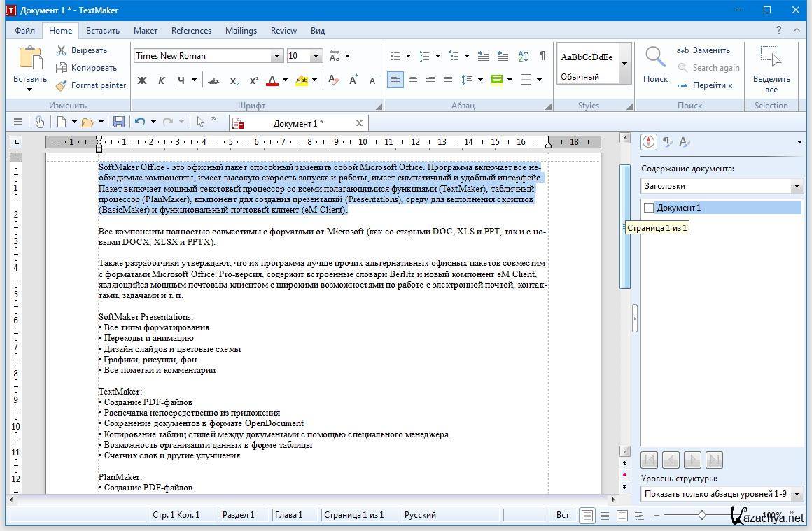The image size is (812, 531).
Task: Click the strikethrough text icon
Action: (x=213, y=80)
